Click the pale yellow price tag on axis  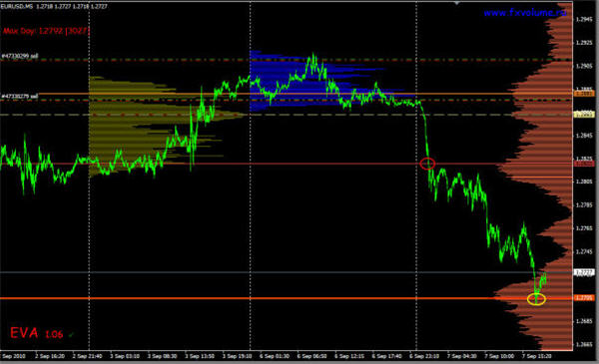584,114
